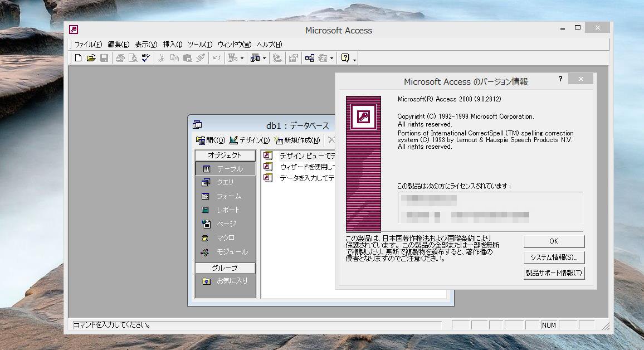This screenshot has width=644, height=350.
Task: Open お気に入り favorites group
Action: tap(226, 281)
